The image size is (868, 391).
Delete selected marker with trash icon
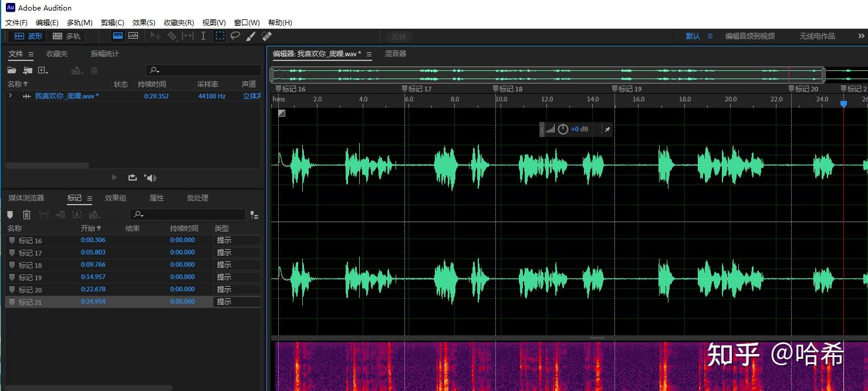click(x=26, y=215)
